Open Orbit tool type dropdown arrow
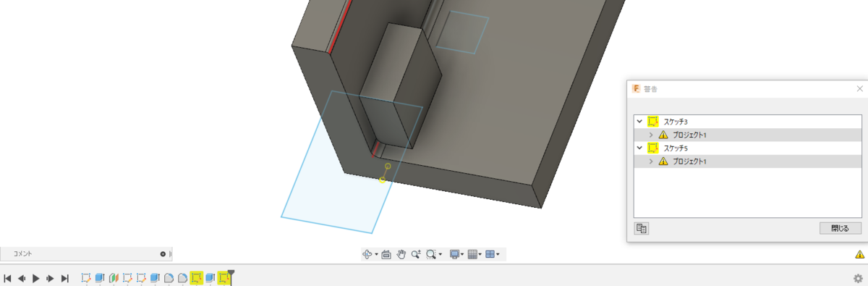Viewport: 868px width, 286px height. [376, 255]
